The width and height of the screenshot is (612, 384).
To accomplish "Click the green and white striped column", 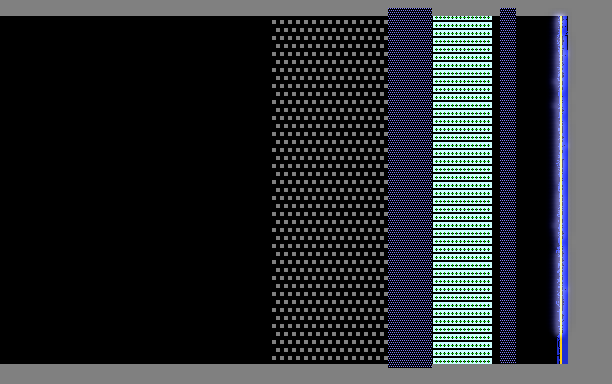I will [x=463, y=190].
